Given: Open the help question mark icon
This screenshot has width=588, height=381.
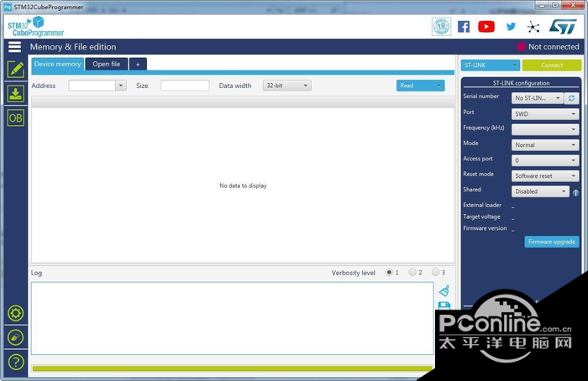Looking at the screenshot, I should click(15, 362).
